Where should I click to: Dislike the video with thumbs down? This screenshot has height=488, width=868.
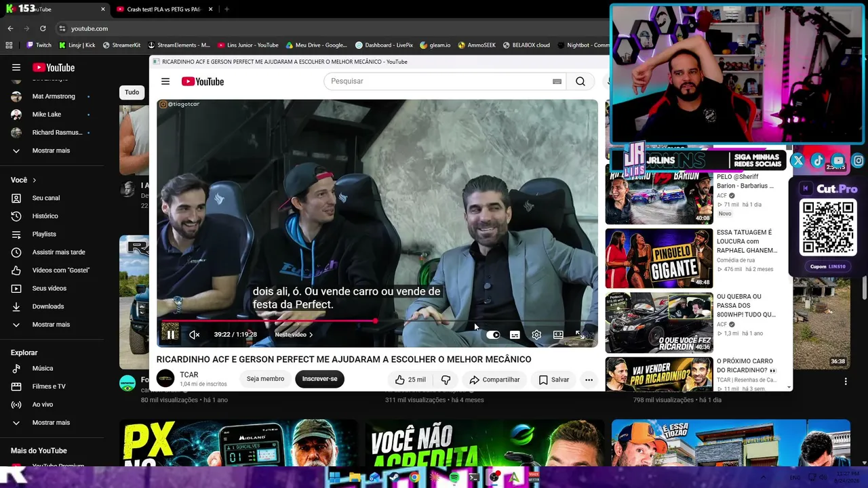[x=446, y=380]
